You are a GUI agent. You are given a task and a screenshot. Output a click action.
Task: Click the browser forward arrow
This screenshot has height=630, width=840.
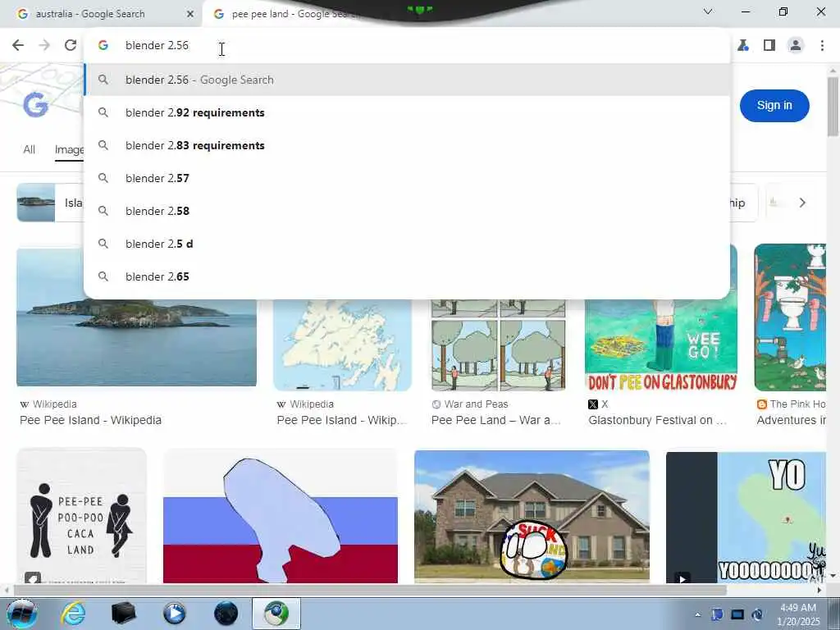click(44, 46)
